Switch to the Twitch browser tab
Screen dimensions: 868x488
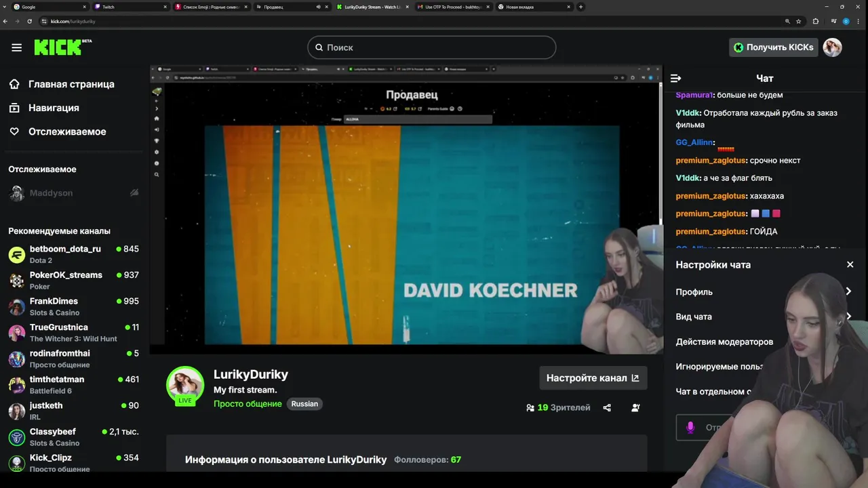(130, 7)
